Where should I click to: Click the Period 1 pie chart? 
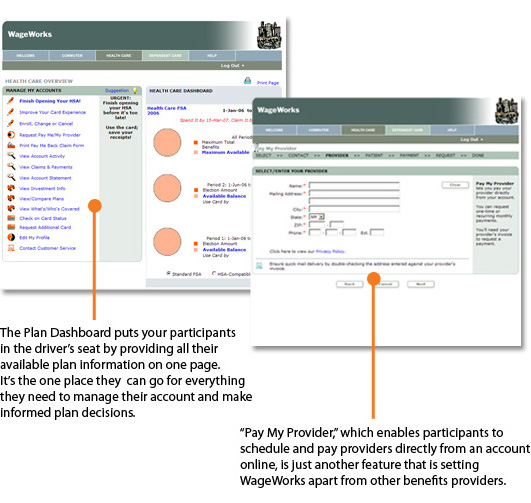[167, 242]
